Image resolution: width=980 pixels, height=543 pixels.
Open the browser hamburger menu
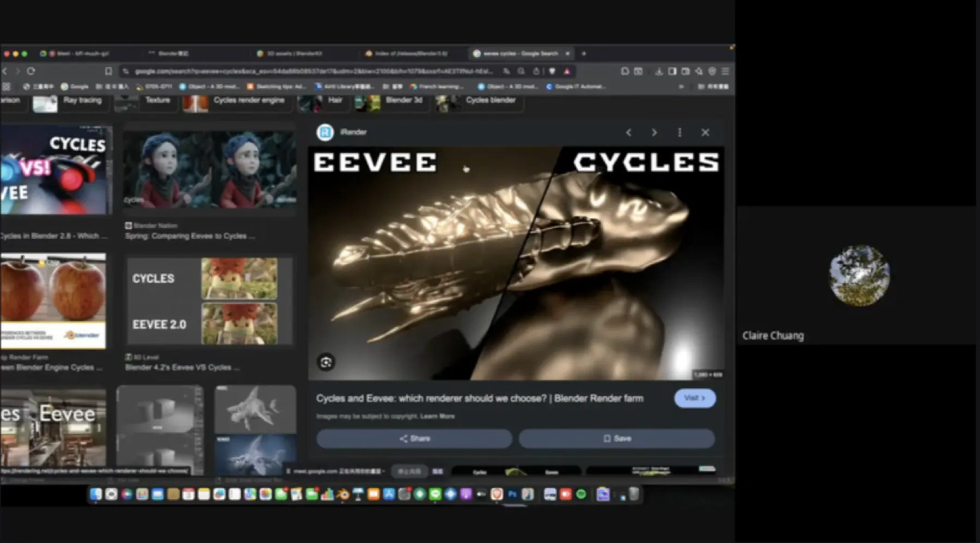coord(725,71)
